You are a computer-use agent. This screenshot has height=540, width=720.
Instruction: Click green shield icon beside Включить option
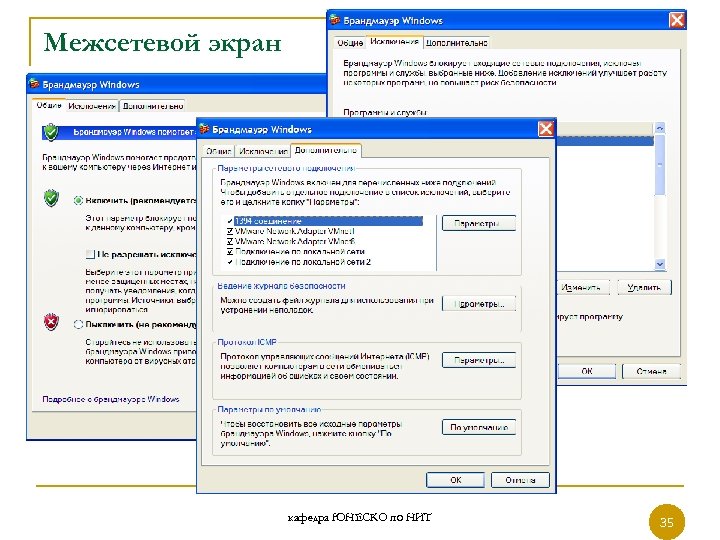(x=51, y=198)
